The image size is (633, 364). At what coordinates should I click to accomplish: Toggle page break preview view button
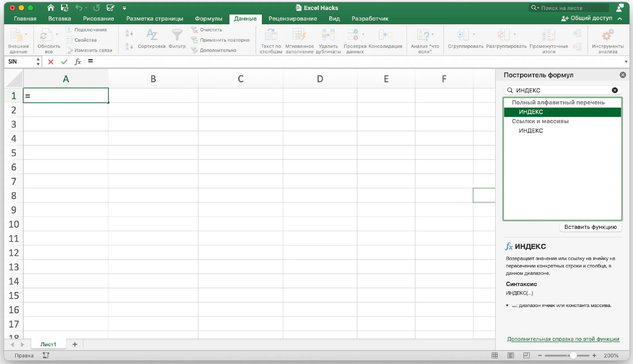click(526, 355)
